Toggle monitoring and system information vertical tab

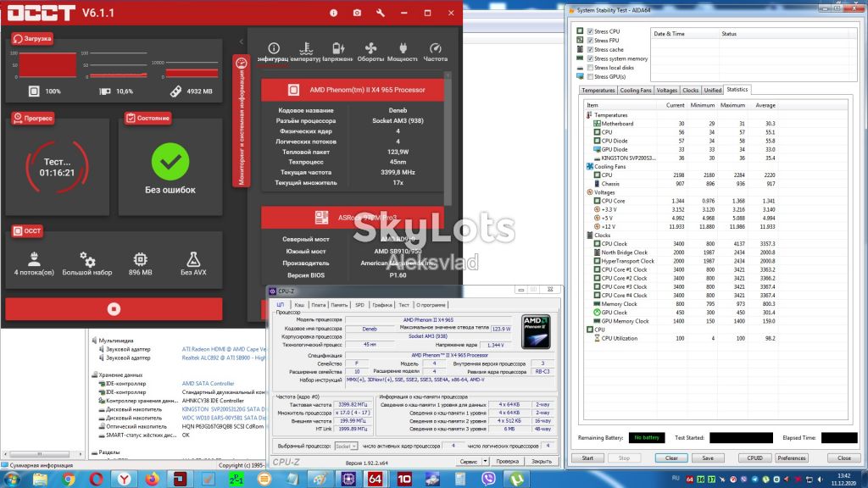click(x=242, y=120)
